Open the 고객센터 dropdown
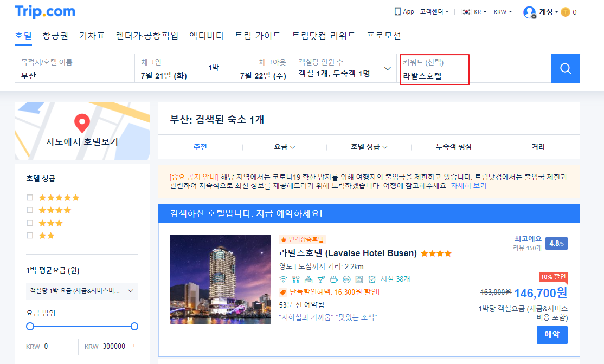Screen dimensions: 604x364 434,12
